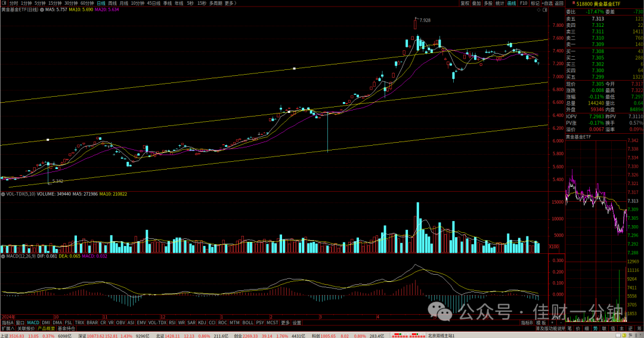Viewport: 644px width, 338px height.
Task: Click the plus zoom icon beside 模板
Action: click(552, 323)
